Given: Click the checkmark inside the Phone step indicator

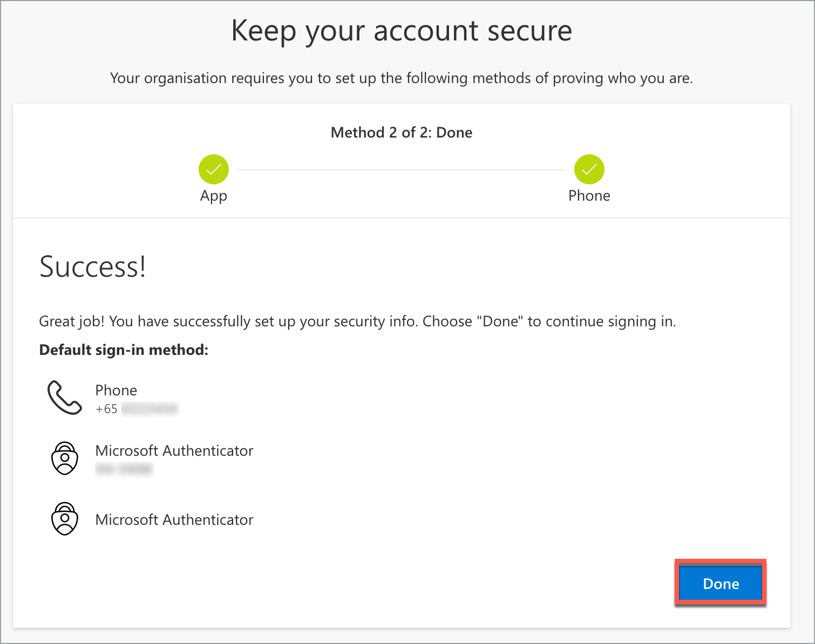Looking at the screenshot, I should pos(589,169).
